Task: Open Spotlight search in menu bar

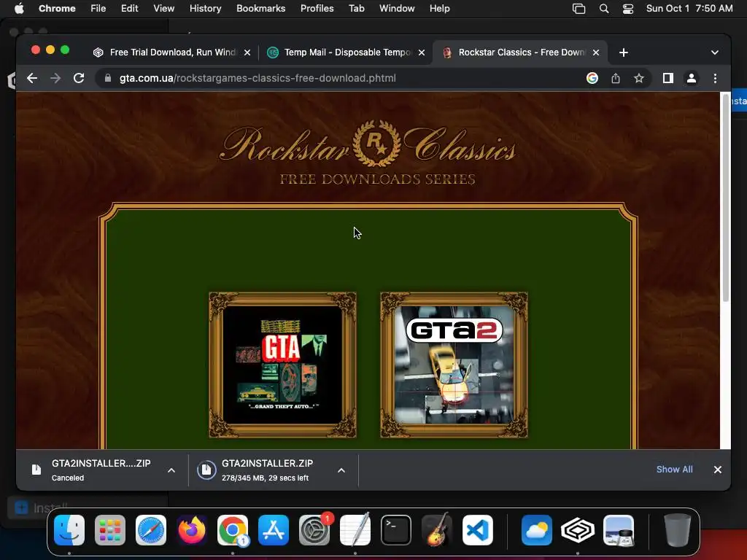Action: (603, 9)
